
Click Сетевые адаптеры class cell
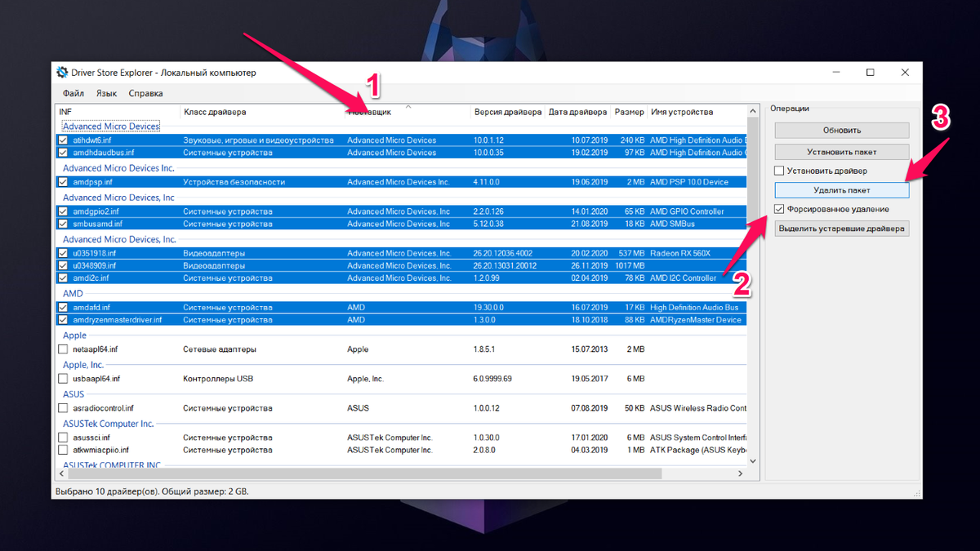click(x=220, y=349)
